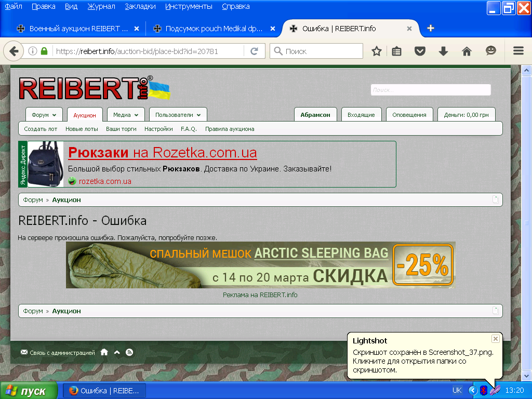The width and height of the screenshot is (532, 399).
Task: Open the Windows 'пуск' start button
Action: pos(29,391)
